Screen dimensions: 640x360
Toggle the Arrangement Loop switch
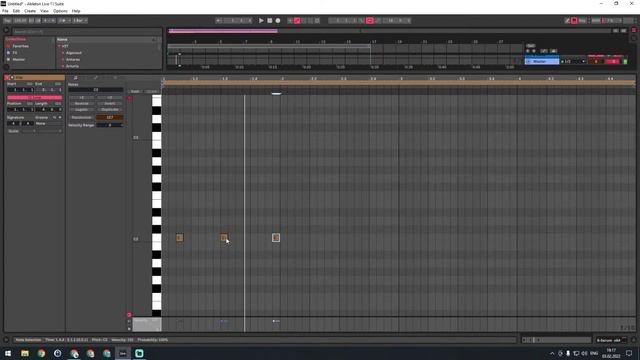pyautogui.click(x=370, y=20)
